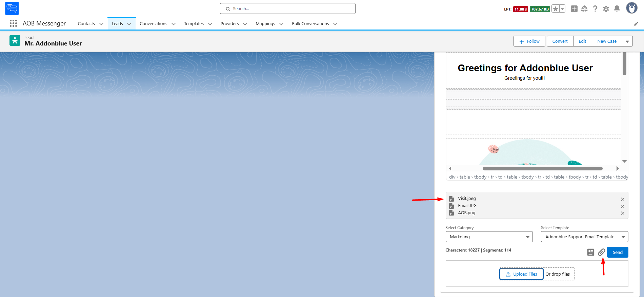Viewport: 644px width, 297px height.
Task: Click the AOB.png file icon
Action: [x=451, y=213]
